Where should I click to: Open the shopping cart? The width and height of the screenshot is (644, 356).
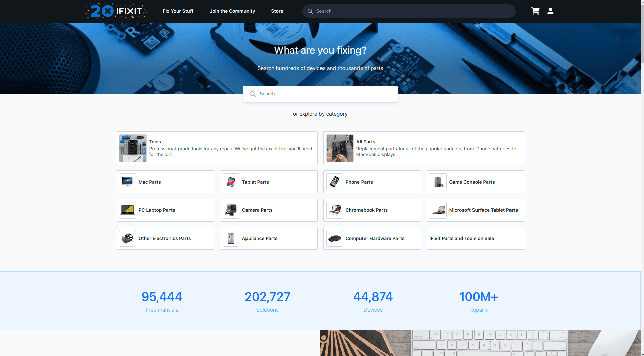[x=535, y=11]
